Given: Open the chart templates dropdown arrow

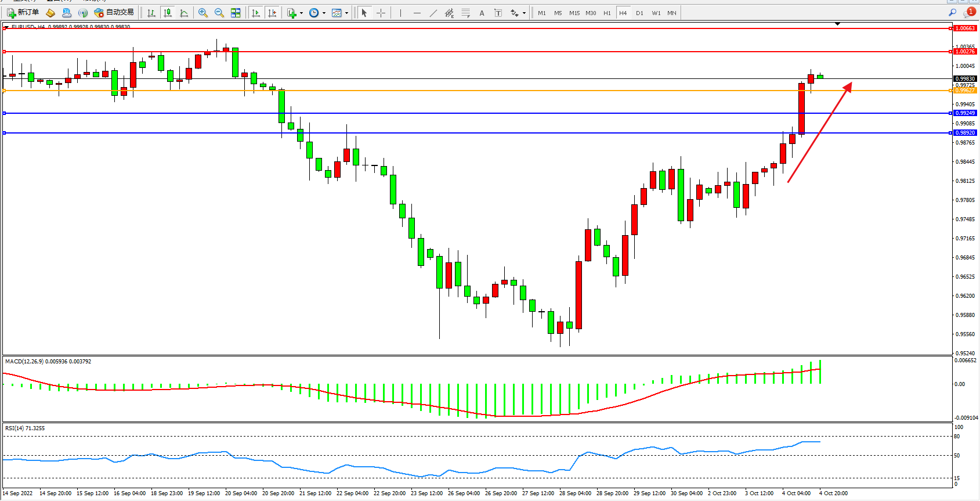Looking at the screenshot, I should [347, 13].
